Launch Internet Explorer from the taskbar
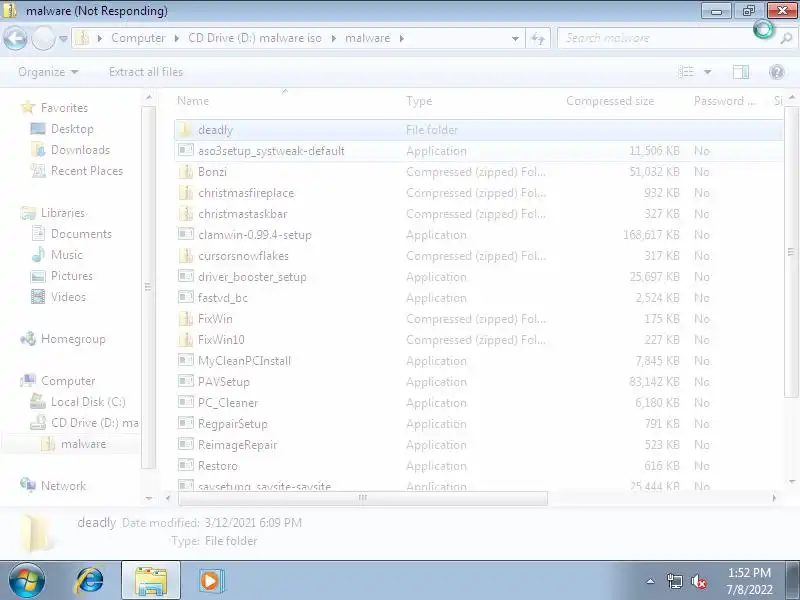The height and width of the screenshot is (600, 800). 90,581
